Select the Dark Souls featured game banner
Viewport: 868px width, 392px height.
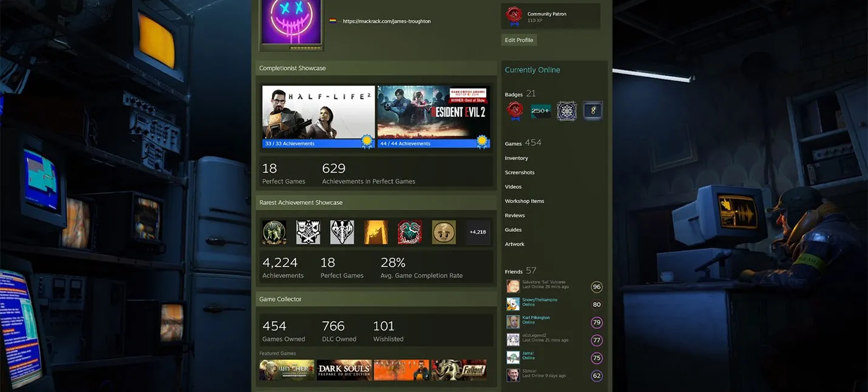pyautogui.click(x=344, y=370)
